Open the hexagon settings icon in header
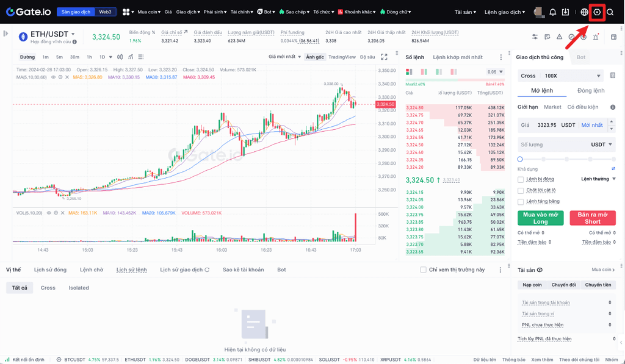Viewport: 625px width, 364px height. pyautogui.click(x=598, y=12)
